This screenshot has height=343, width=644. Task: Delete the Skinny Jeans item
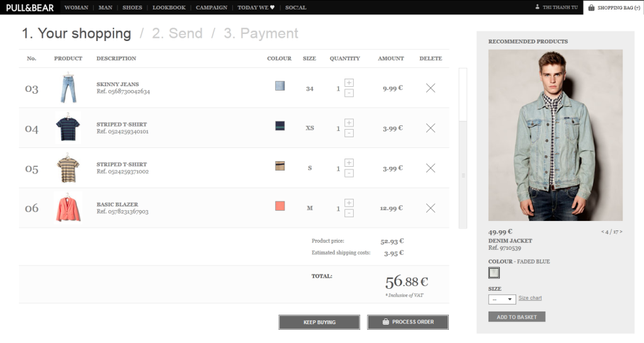431,88
